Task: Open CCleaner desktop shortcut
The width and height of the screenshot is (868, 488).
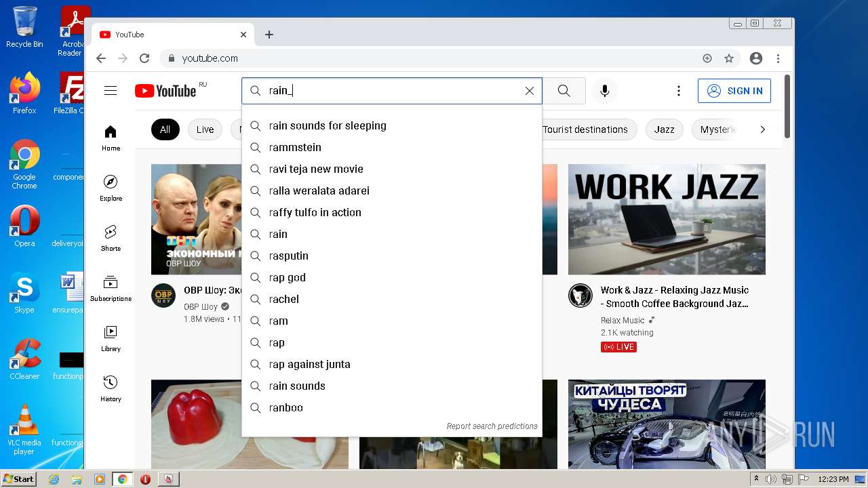Action: click(x=24, y=359)
